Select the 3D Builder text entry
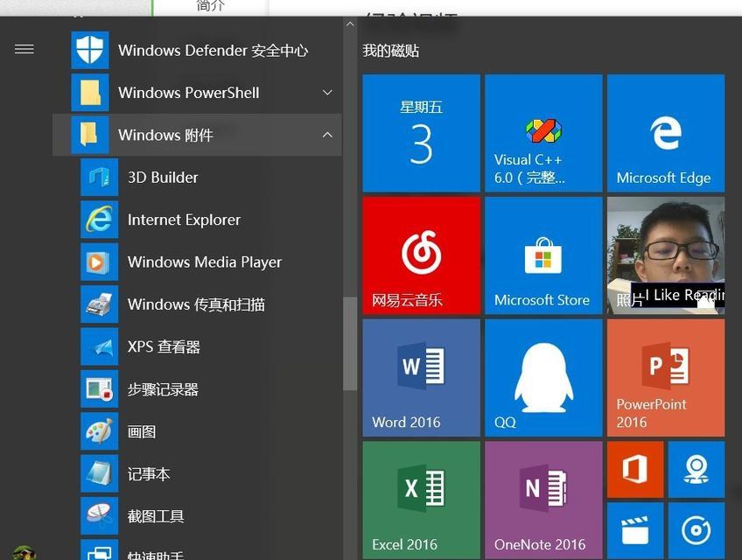The height and width of the screenshot is (560, 742). point(163,177)
